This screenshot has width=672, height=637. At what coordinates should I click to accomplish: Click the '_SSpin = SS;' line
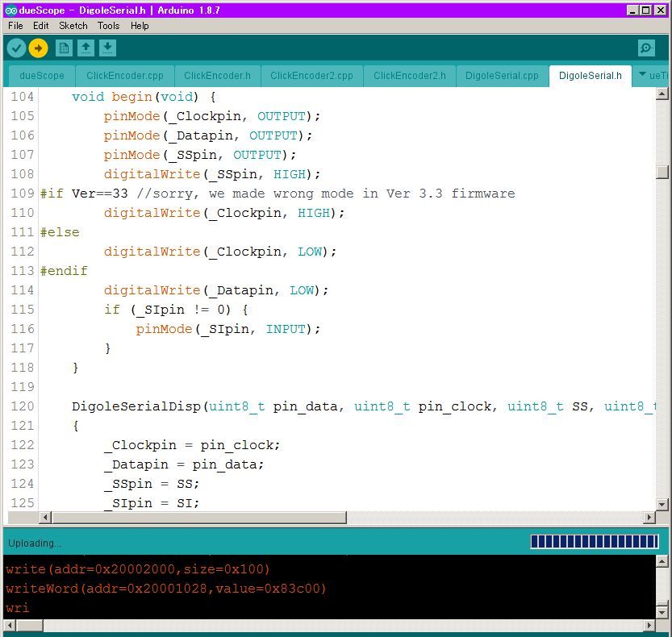152,484
